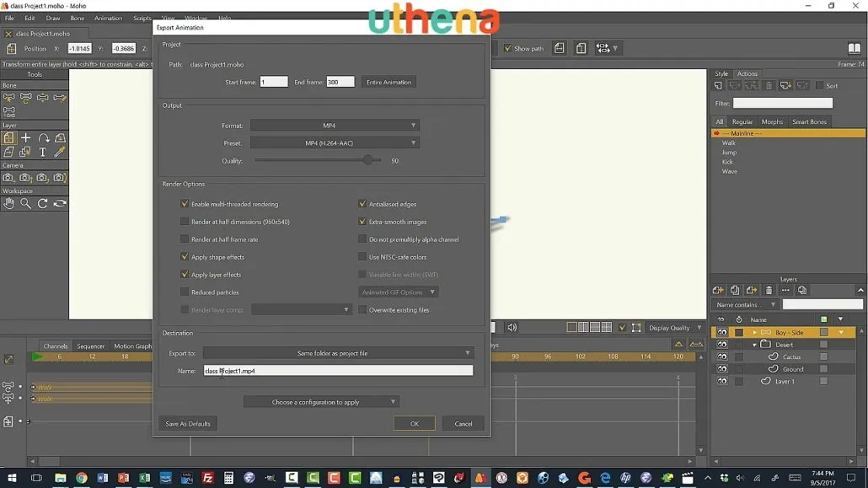The height and width of the screenshot is (488, 868).
Task: Click the audio speaker icon below the canvas
Action: [512, 327]
